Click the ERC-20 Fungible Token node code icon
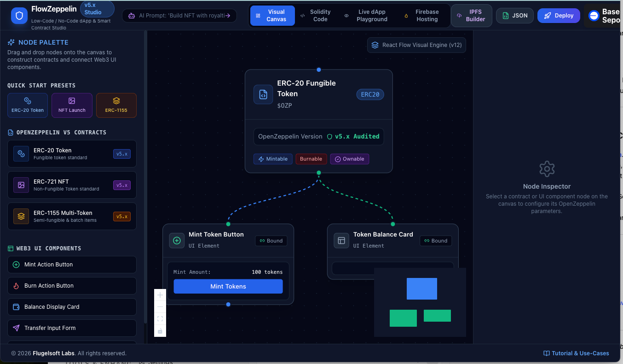 (263, 94)
